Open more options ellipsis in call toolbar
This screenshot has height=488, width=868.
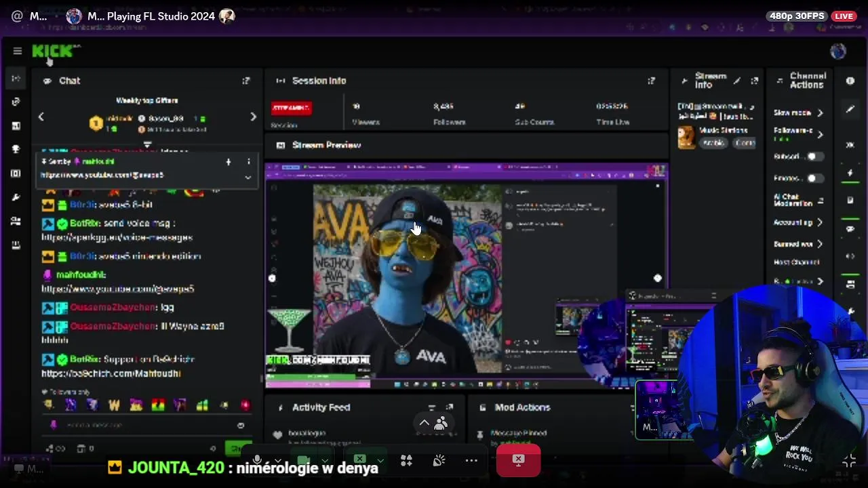(x=471, y=461)
